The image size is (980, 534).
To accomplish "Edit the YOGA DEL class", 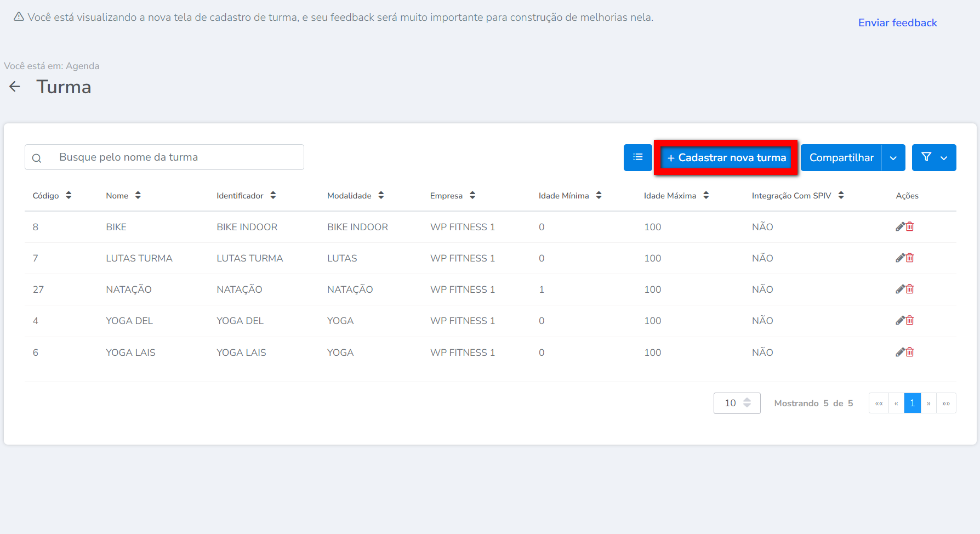I will [x=899, y=321].
